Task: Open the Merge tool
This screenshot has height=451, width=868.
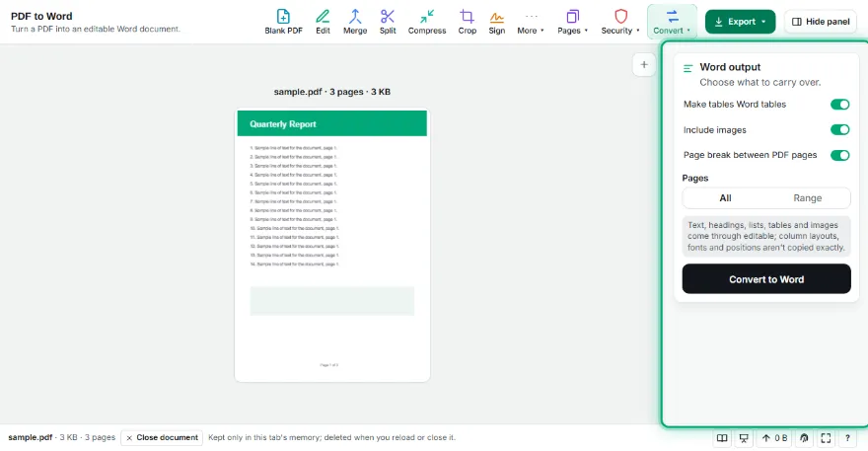Action: pyautogui.click(x=355, y=22)
